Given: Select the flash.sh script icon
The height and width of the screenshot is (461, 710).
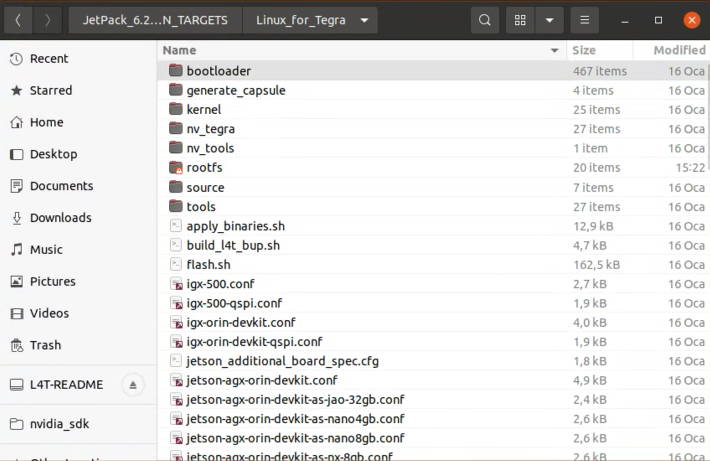Looking at the screenshot, I should pos(176,264).
